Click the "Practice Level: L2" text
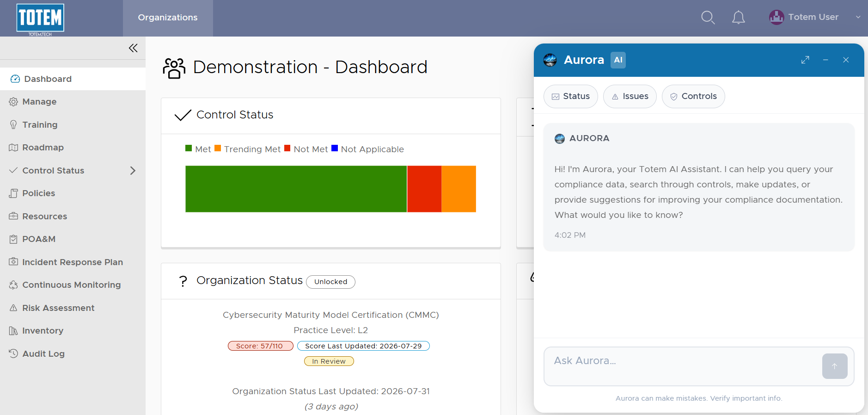 pos(331,330)
